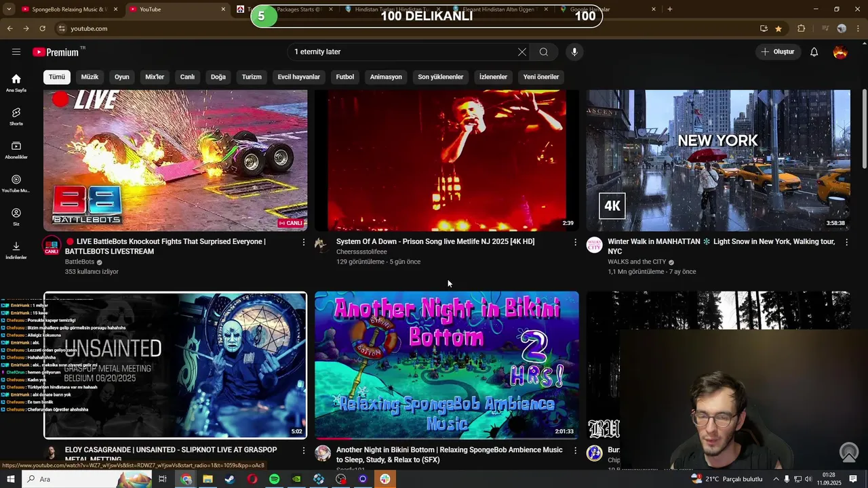Image resolution: width=868 pixels, height=488 pixels.
Task: Bookmark star in the address bar
Action: 778,28
